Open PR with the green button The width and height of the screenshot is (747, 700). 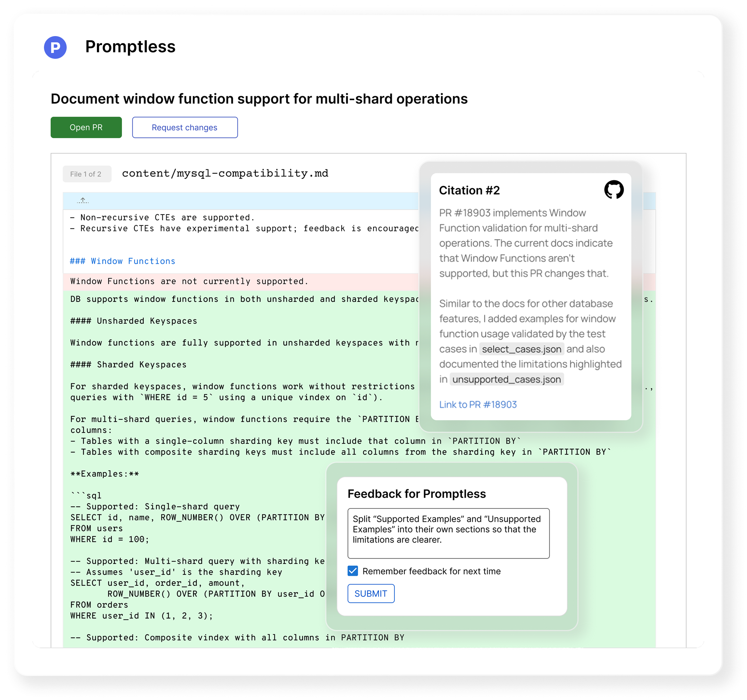coord(86,127)
